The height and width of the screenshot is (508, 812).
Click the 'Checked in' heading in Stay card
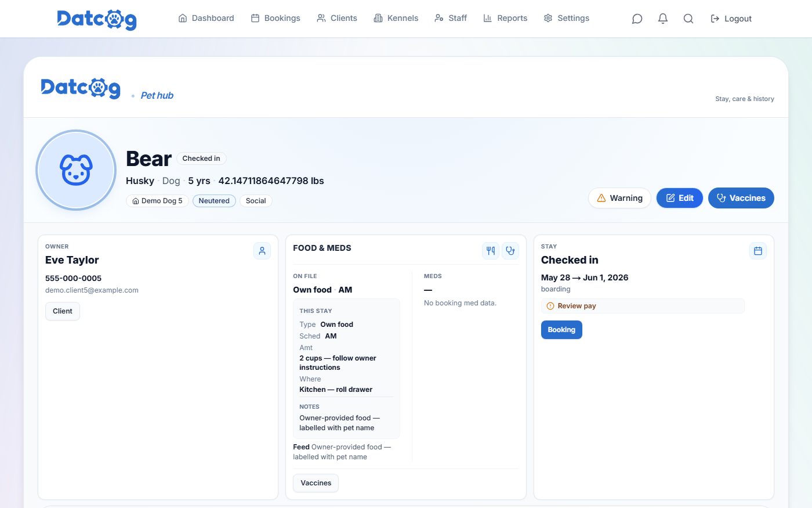pyautogui.click(x=570, y=260)
